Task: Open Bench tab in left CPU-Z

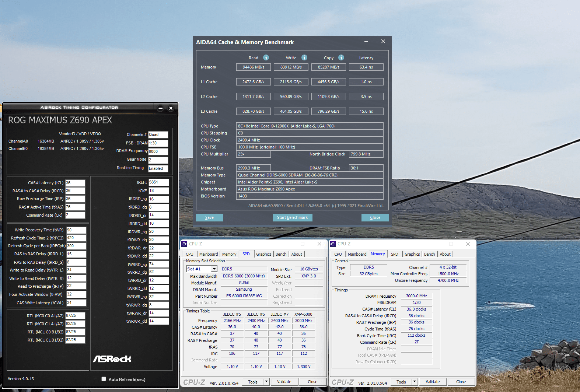Action: point(281,254)
